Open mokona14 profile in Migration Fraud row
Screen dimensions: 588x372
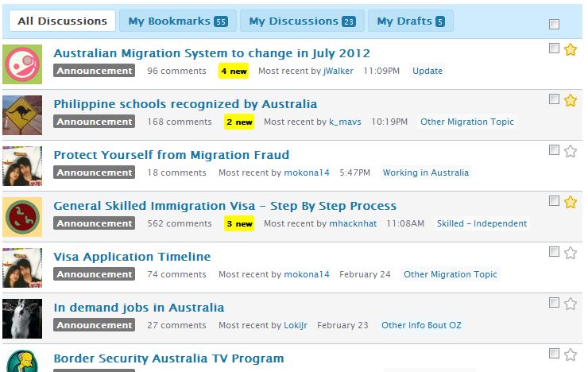point(307,172)
